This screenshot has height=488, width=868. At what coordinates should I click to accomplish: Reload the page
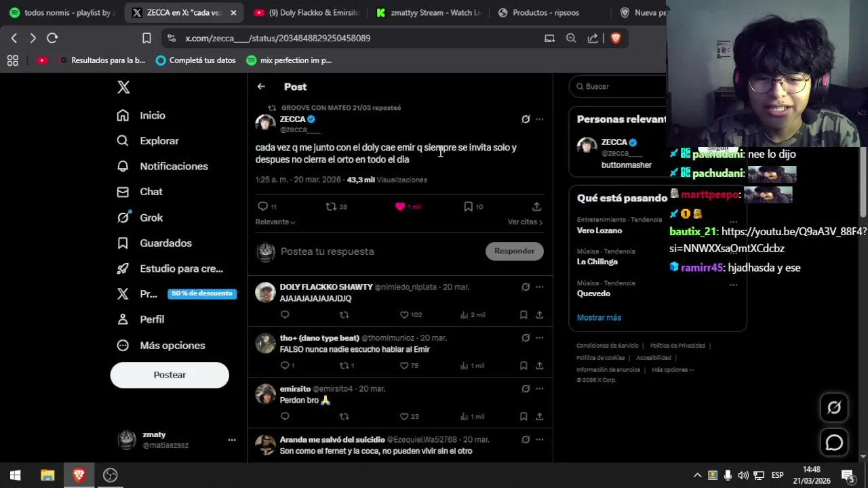click(52, 39)
